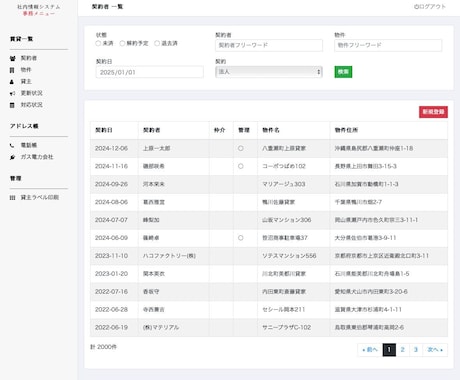Open the 契約 dropdown showing 法人
The height and width of the screenshot is (380, 460).
pyautogui.click(x=269, y=72)
